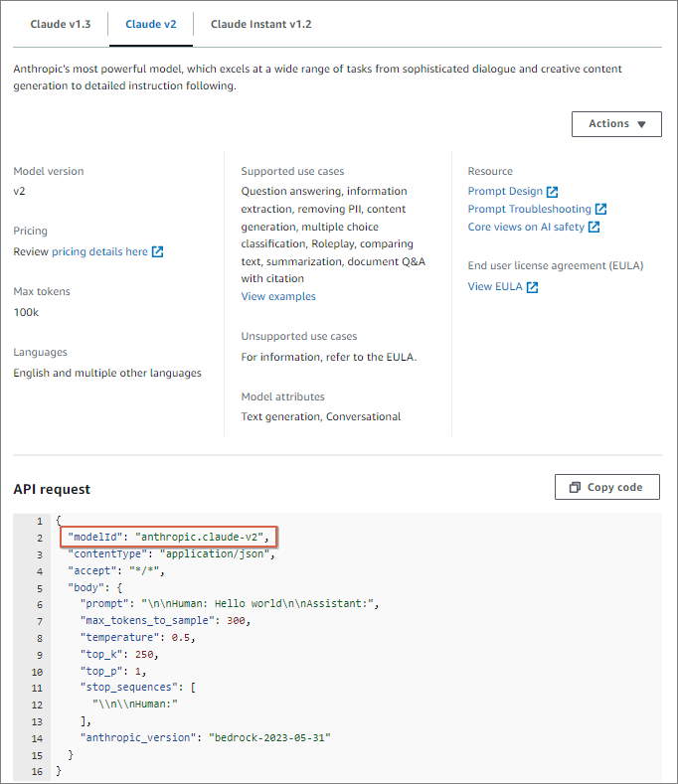The image size is (678, 784).
Task: Click English and multiple other languages text
Action: [107, 373]
